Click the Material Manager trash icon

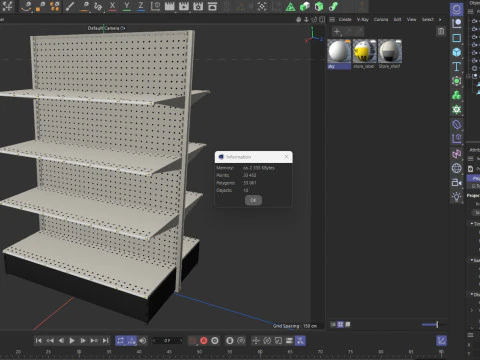[x=441, y=31]
